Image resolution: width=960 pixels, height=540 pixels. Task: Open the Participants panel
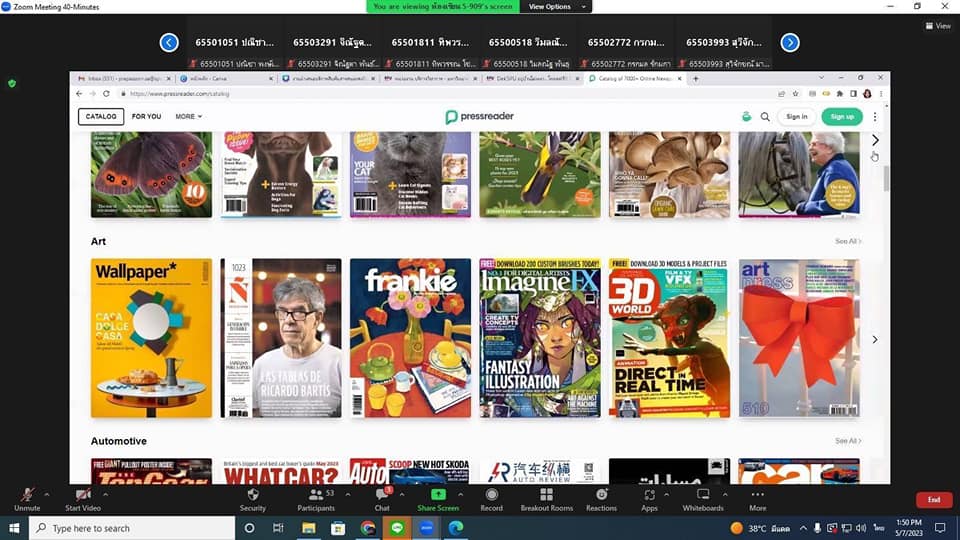316,496
